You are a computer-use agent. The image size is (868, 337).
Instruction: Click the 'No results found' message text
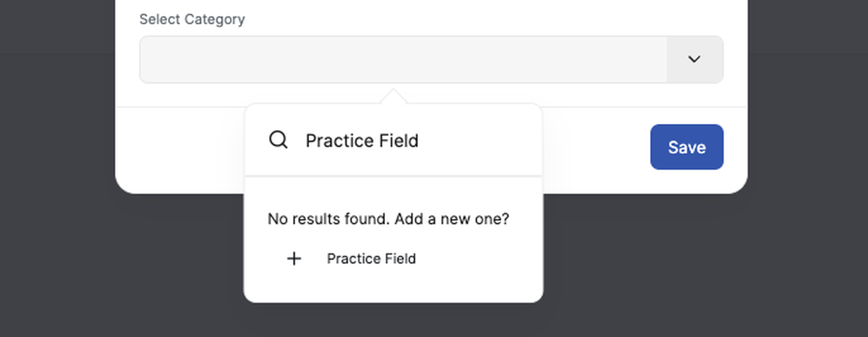329,219
